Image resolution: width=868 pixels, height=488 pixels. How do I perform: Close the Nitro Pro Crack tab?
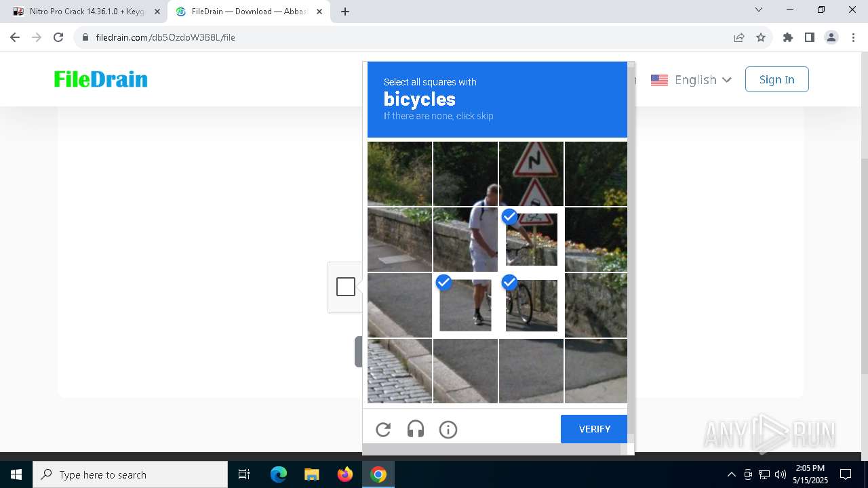point(157,12)
